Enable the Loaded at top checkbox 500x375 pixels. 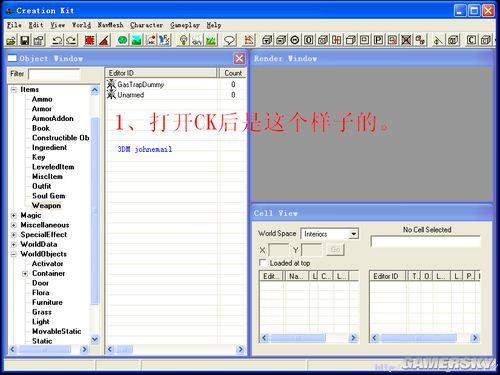263,263
